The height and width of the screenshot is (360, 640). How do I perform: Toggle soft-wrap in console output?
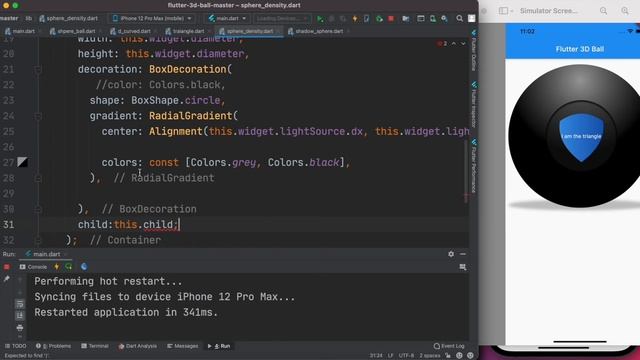[x=20, y=304]
